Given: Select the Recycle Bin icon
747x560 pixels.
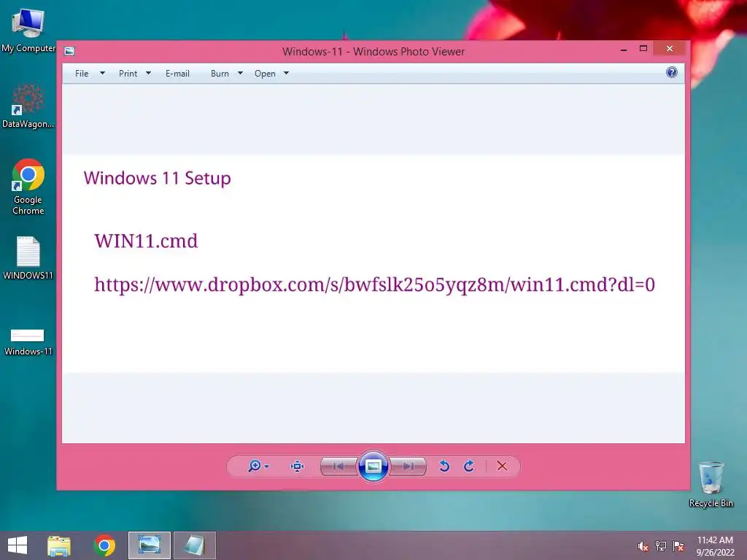Looking at the screenshot, I should (x=711, y=484).
